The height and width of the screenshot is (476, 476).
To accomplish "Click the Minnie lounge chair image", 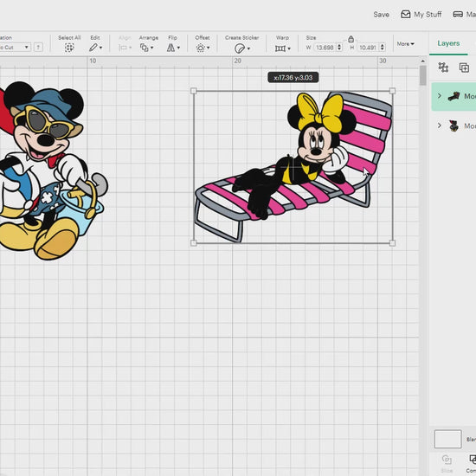I will [293, 167].
